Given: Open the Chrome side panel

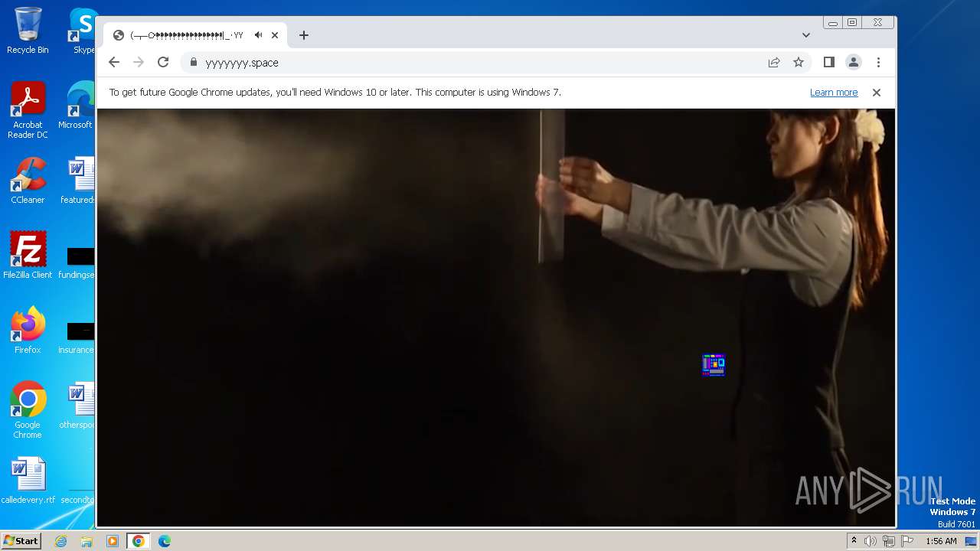Looking at the screenshot, I should pos(829,63).
